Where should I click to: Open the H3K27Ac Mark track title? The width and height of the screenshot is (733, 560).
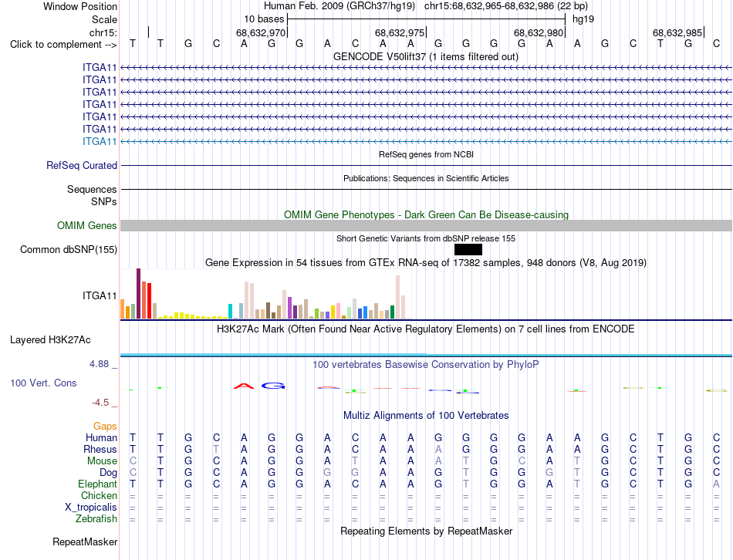[x=425, y=329]
